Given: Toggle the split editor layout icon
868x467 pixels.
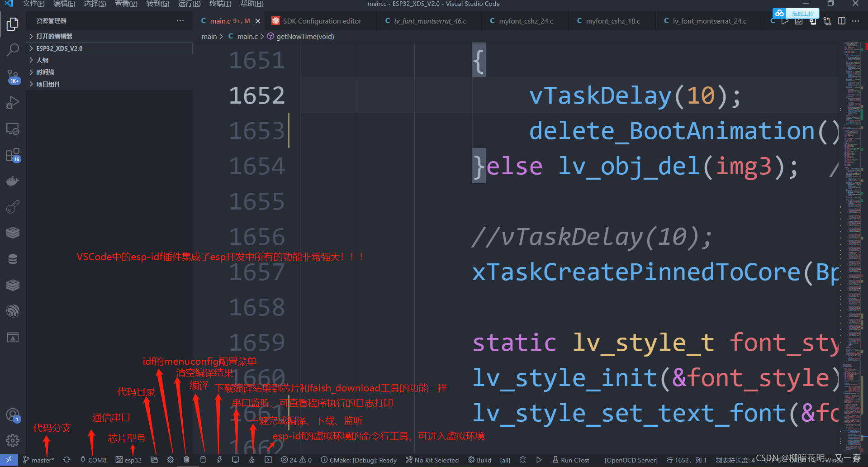Looking at the screenshot, I should pyautogui.click(x=841, y=21).
